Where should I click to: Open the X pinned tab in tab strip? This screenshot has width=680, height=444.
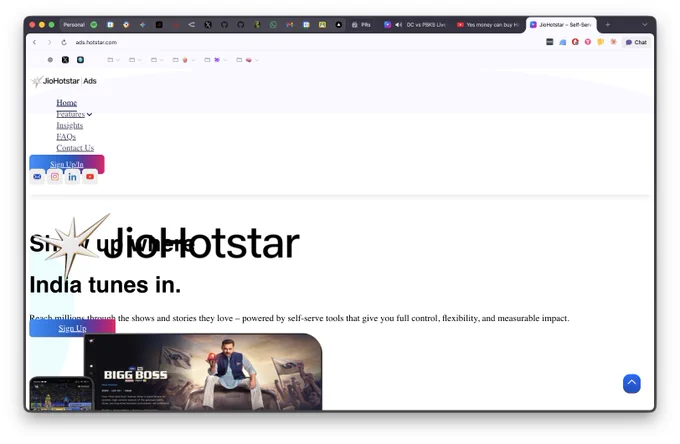(x=208, y=25)
